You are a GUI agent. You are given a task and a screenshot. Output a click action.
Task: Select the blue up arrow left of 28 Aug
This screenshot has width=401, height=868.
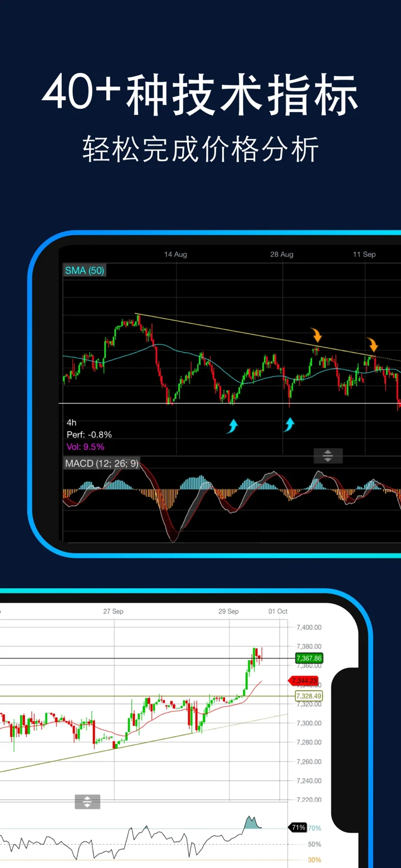[x=233, y=426]
